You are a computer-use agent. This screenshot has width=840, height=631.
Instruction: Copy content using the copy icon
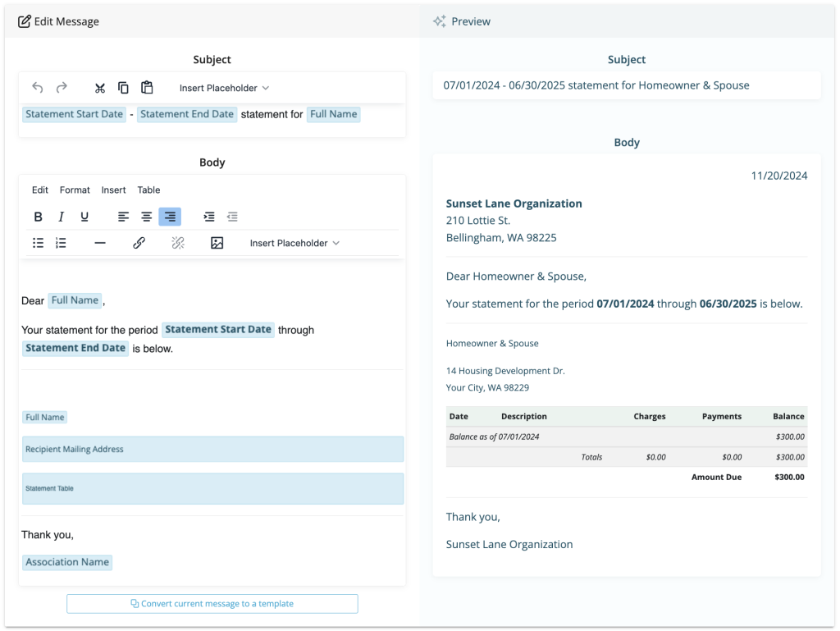(124, 87)
